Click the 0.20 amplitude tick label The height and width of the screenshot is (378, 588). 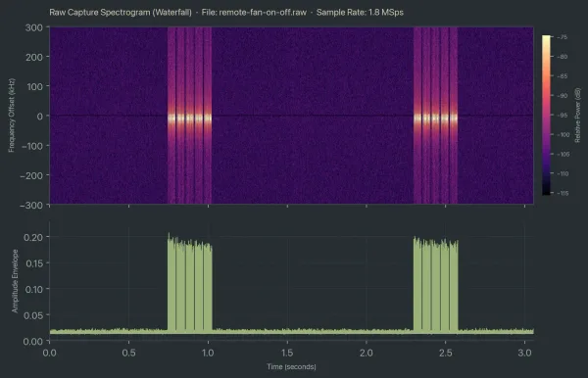(33, 237)
